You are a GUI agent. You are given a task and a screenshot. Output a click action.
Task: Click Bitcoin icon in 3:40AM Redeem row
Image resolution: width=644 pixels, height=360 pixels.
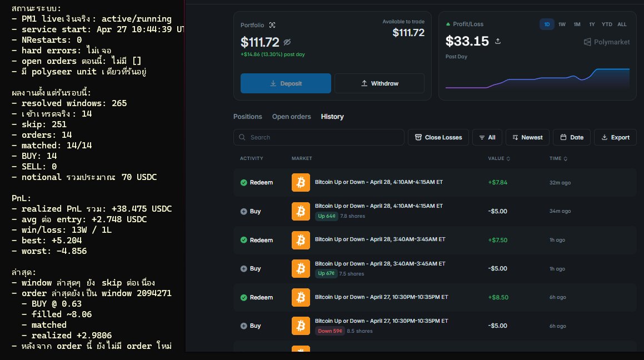tap(301, 240)
